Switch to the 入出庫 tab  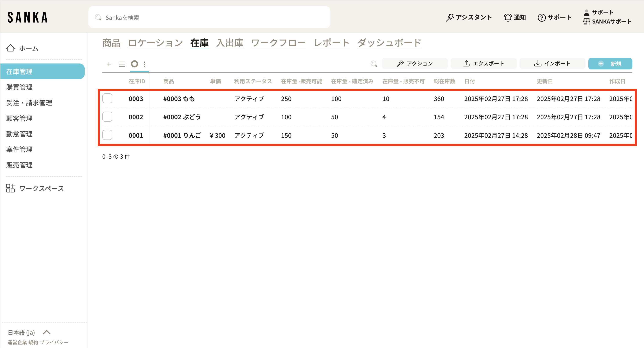point(229,43)
